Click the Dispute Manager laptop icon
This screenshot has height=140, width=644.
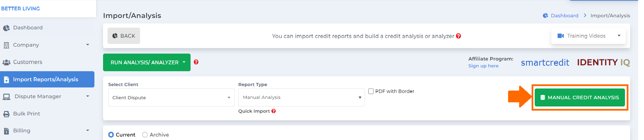click(x=7, y=96)
